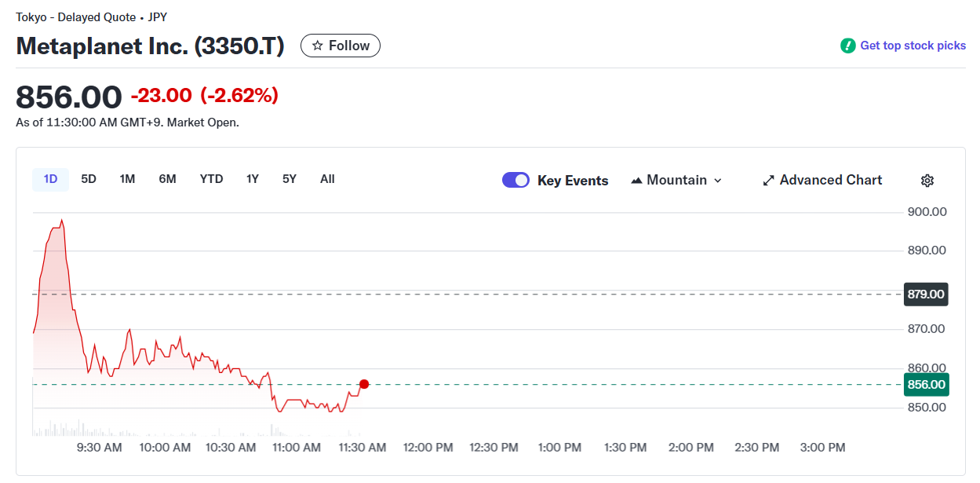Click the 879.00 previous close label
The width and height of the screenshot is (980, 483).
click(x=926, y=295)
